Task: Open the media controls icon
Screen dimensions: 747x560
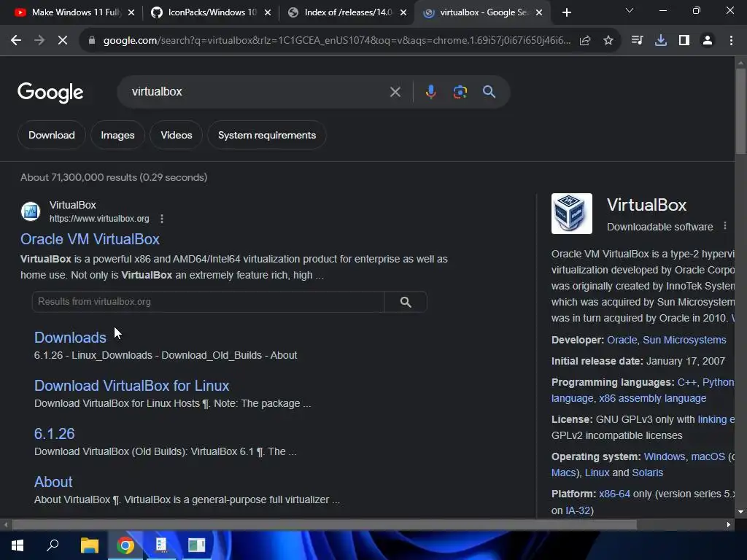Action: [x=637, y=41]
